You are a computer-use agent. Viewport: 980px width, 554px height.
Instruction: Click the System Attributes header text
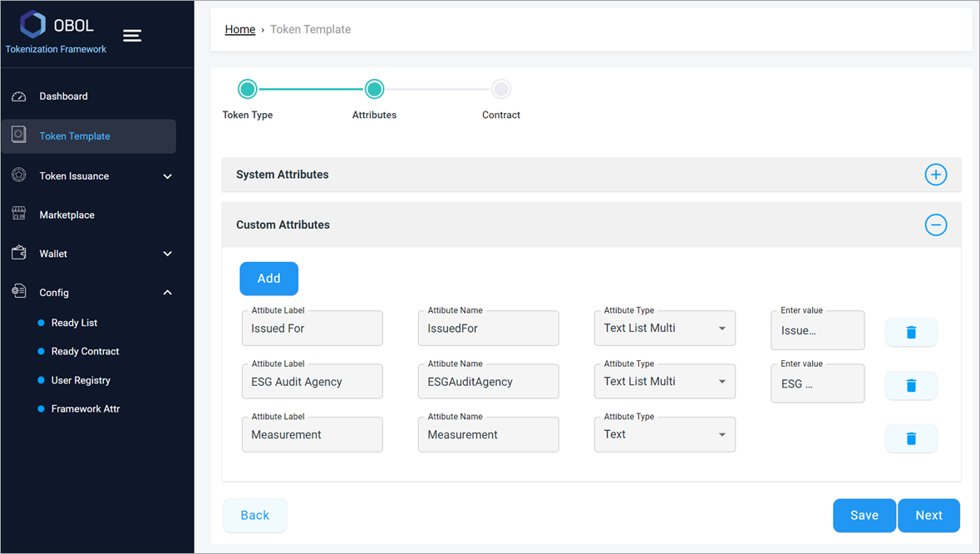pos(283,175)
